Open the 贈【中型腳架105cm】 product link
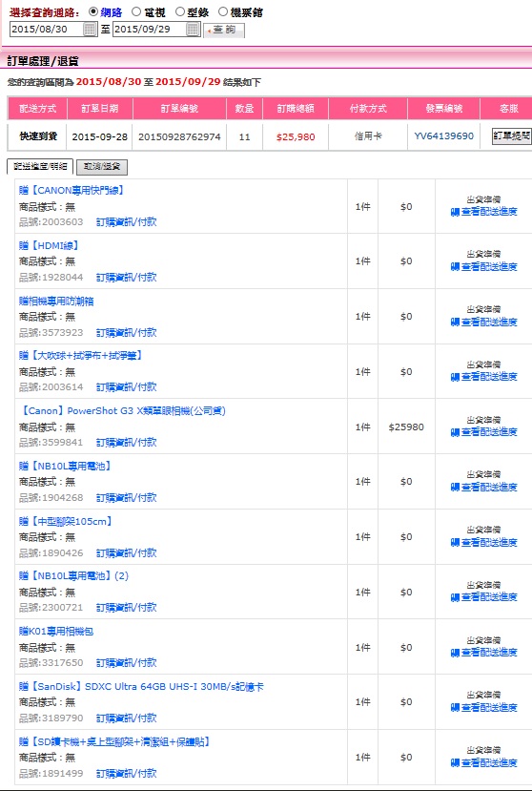This screenshot has width=532, height=791. [x=66, y=521]
